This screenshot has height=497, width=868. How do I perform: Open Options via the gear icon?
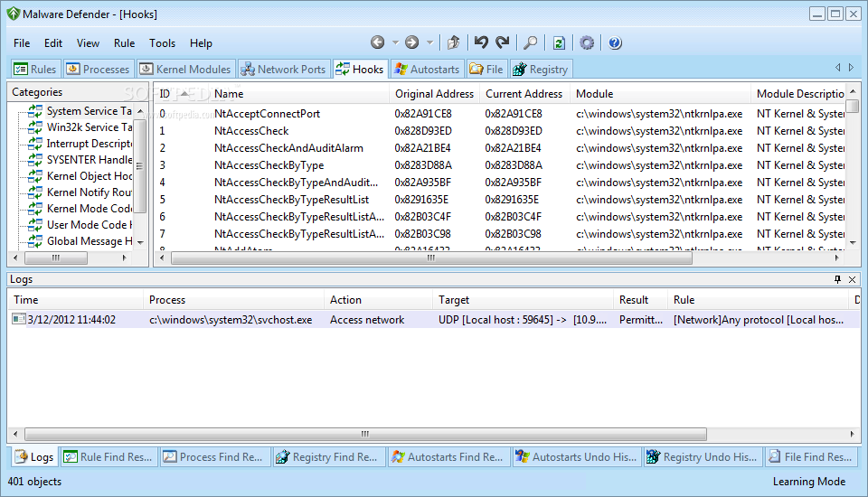[587, 42]
